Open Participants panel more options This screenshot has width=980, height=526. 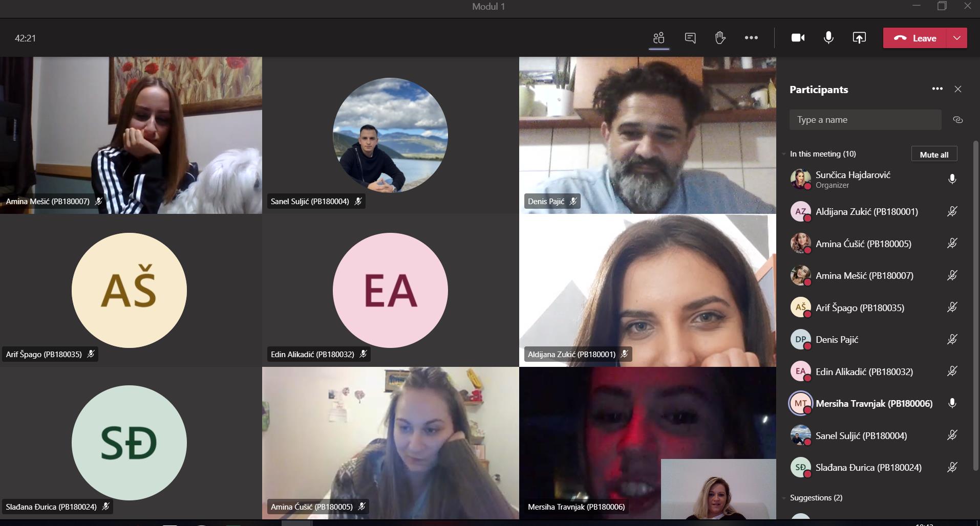[937, 89]
